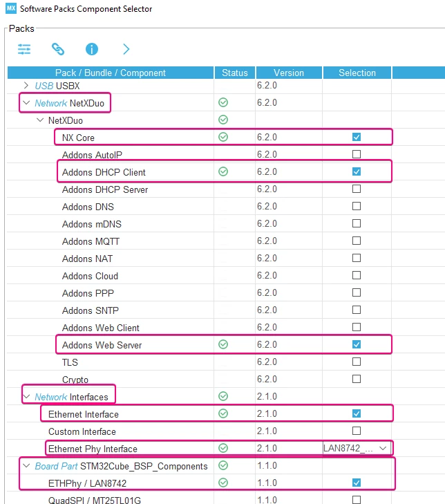
Task: Click green status check for Ethernet Interface row
Action: point(223,413)
